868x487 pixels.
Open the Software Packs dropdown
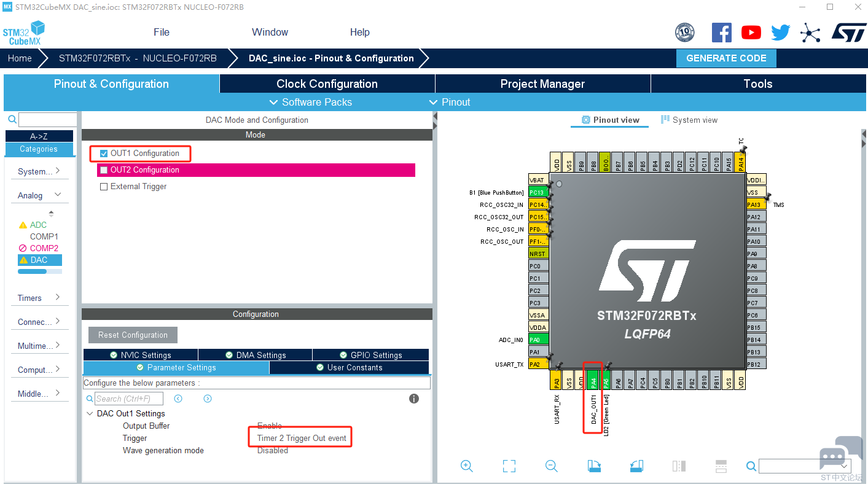point(311,102)
